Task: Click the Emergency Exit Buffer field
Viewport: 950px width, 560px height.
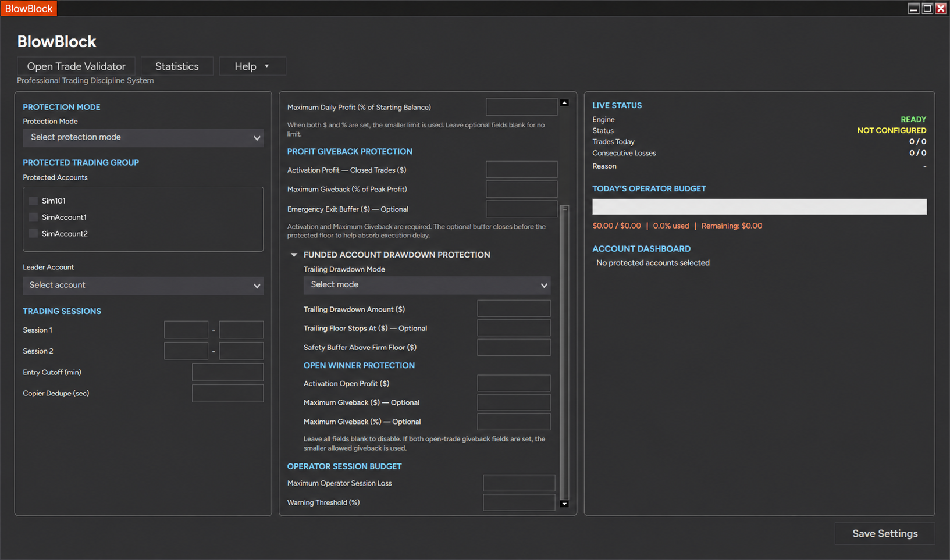Action: (522, 209)
